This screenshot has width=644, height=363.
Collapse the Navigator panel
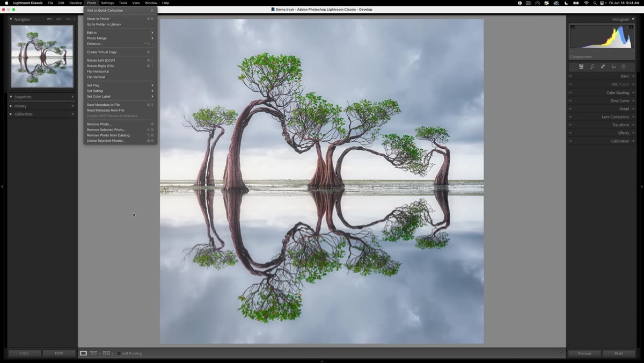[11, 19]
